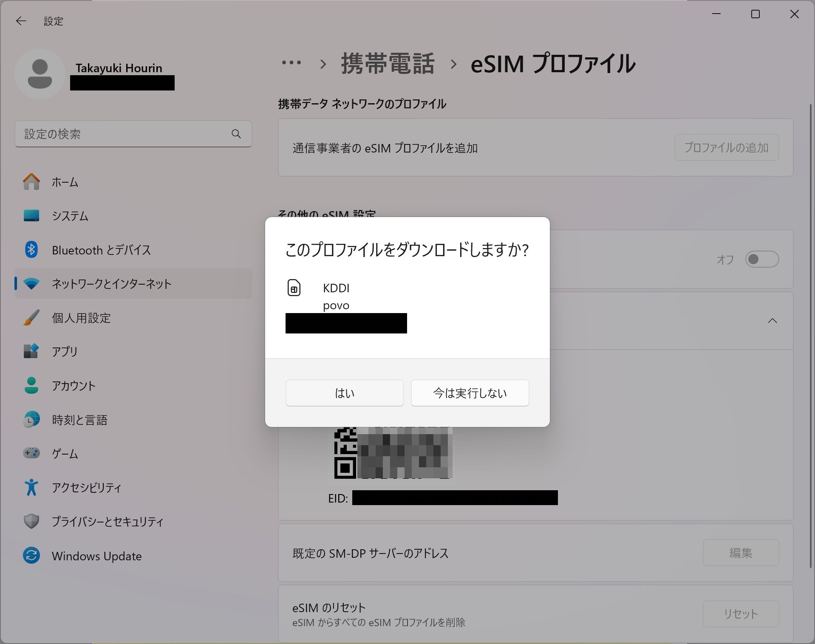Click the ゲーム controller icon

click(31, 453)
